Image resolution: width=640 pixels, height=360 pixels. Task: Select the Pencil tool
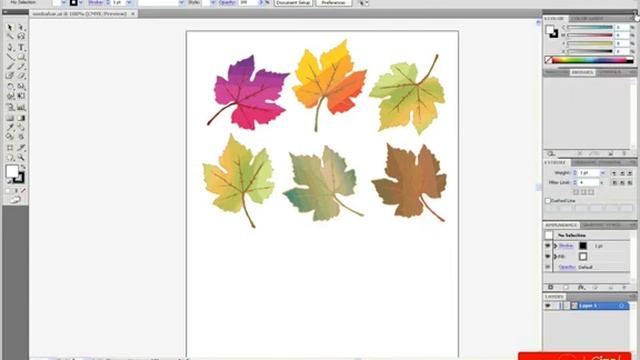[x=21, y=67]
